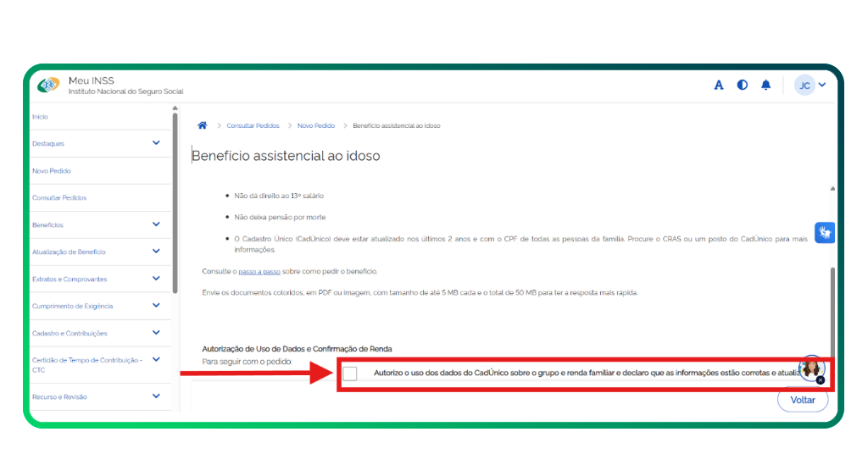Click Novo Pedido breadcrumb link
Viewport: 868px width, 454px height.
pos(316,125)
